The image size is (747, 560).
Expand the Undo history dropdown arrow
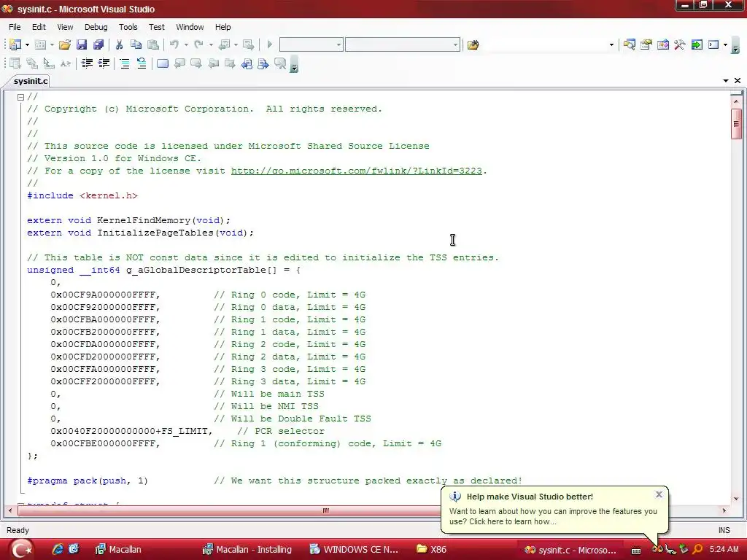click(186, 44)
